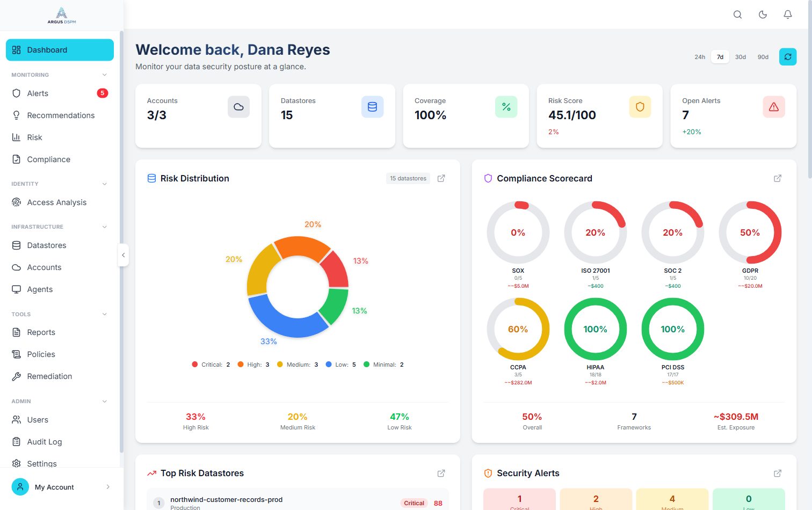812x510 pixels.
Task: Expand My Account chevron
Action: [108, 487]
